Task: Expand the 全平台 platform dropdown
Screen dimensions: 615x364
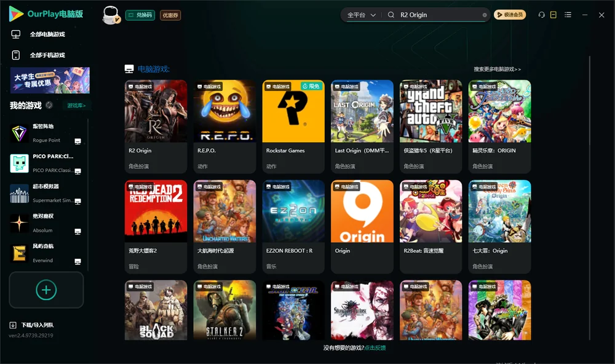Action: coord(361,15)
